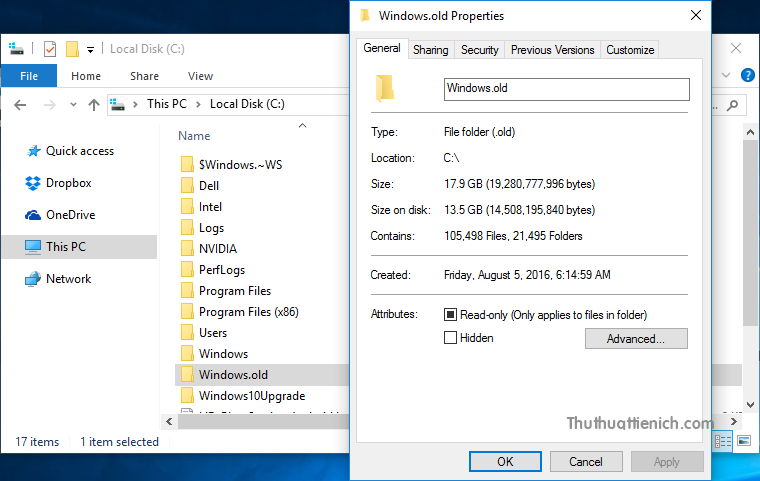
Task: Click OK in Properties dialog
Action: pyautogui.click(x=505, y=462)
